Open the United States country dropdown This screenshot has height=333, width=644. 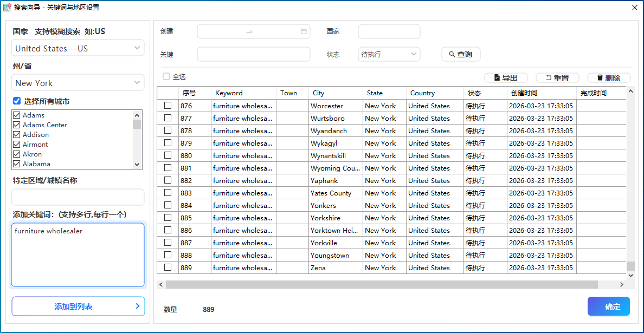78,48
